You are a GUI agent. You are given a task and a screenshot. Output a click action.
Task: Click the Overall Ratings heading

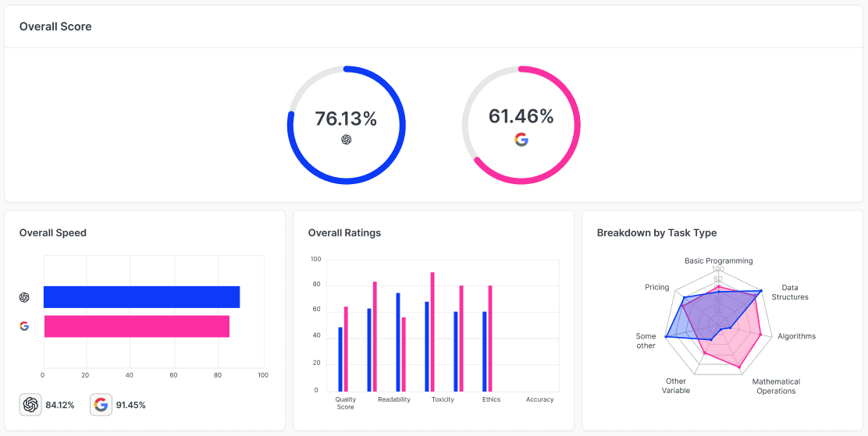point(344,233)
